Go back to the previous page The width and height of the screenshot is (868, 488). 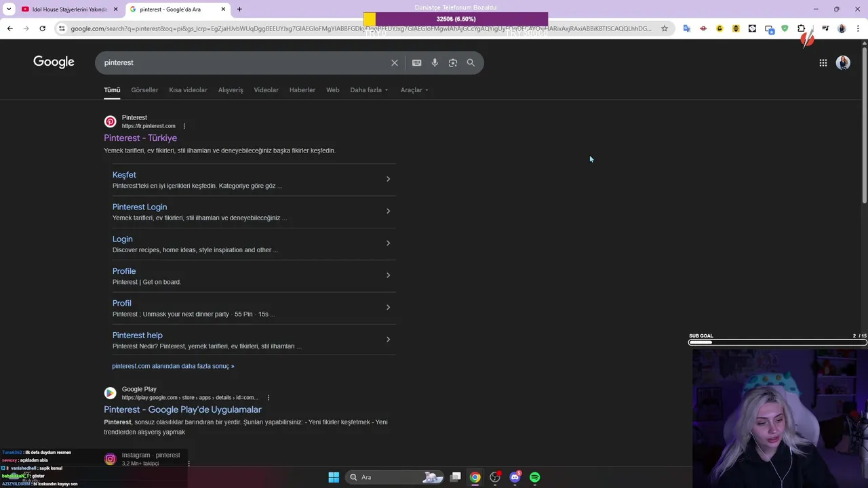(9, 28)
